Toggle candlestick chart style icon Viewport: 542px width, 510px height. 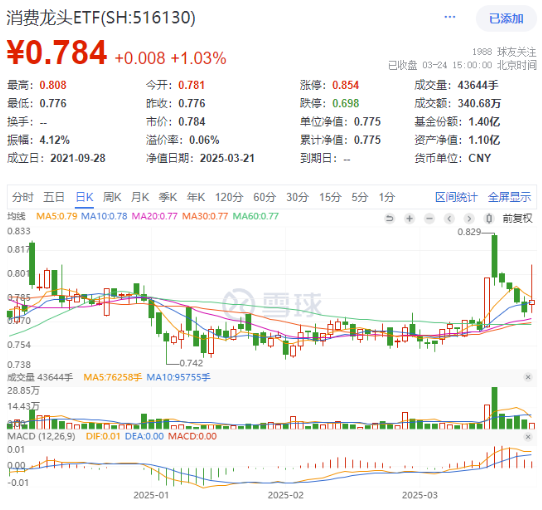pos(489,219)
